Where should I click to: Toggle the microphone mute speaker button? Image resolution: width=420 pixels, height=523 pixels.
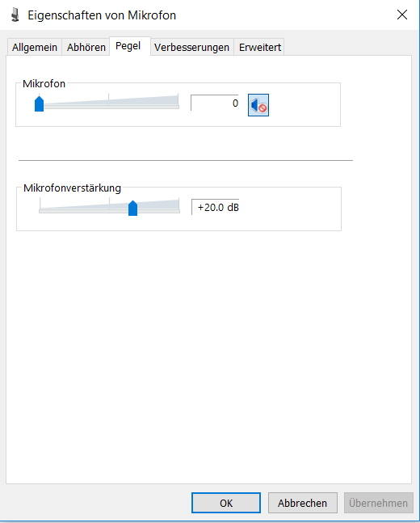click(x=258, y=105)
